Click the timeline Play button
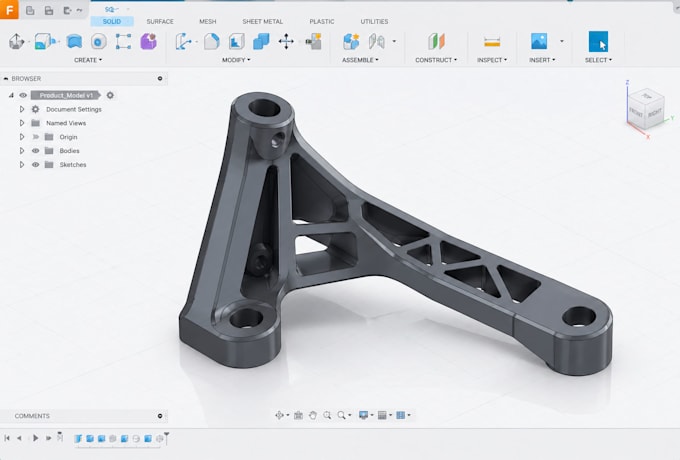This screenshot has width=680, height=460. click(x=36, y=438)
